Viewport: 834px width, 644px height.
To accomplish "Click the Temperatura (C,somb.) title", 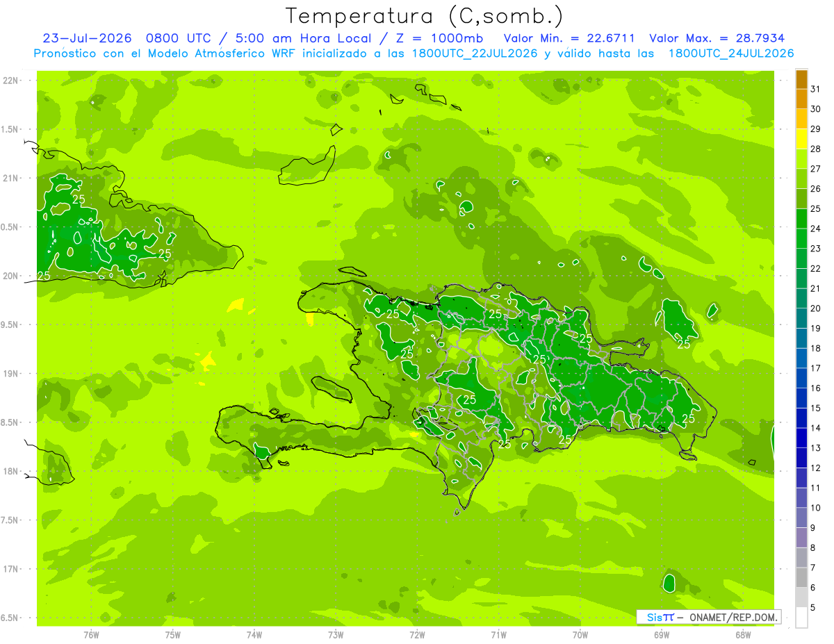I will [425, 15].
